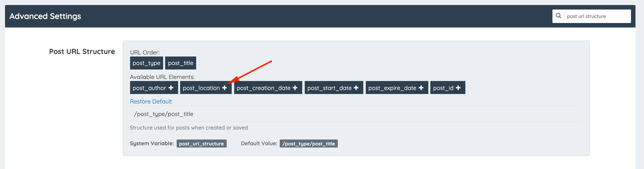
Task: Select the /post_type/post_title default value tag
Action: pyautogui.click(x=308, y=144)
